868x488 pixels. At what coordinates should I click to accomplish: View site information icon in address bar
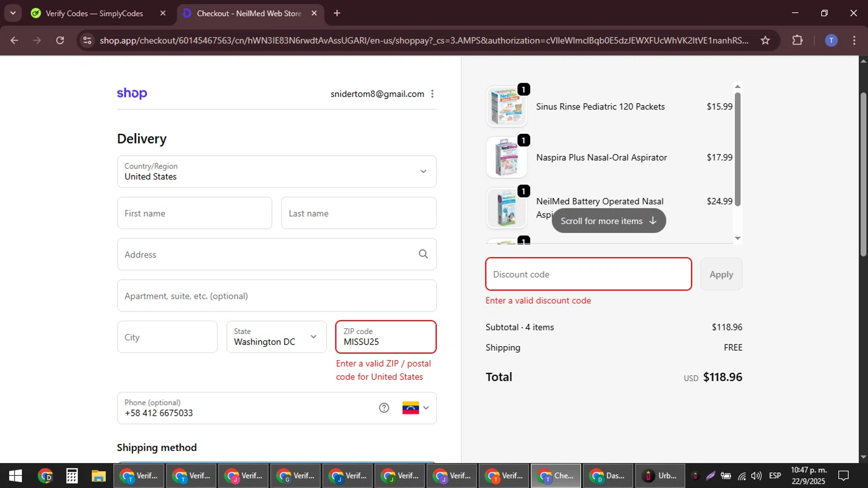coord(87,41)
